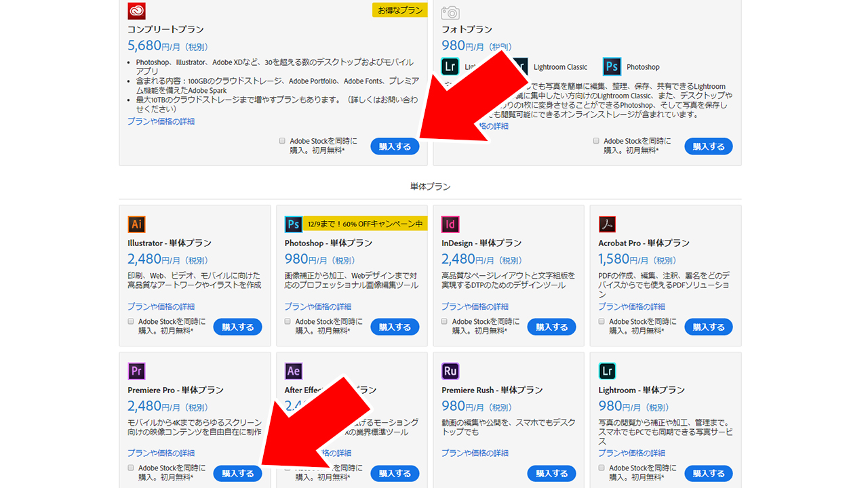Image resolution: width=868 pixels, height=488 pixels.
Task: Click the 5,680円/月 price text
Action: pos(167,46)
